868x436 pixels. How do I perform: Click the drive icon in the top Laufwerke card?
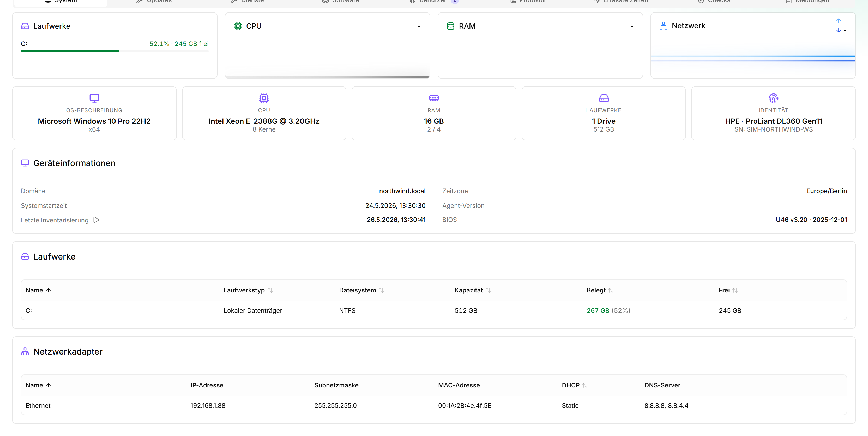tap(25, 26)
